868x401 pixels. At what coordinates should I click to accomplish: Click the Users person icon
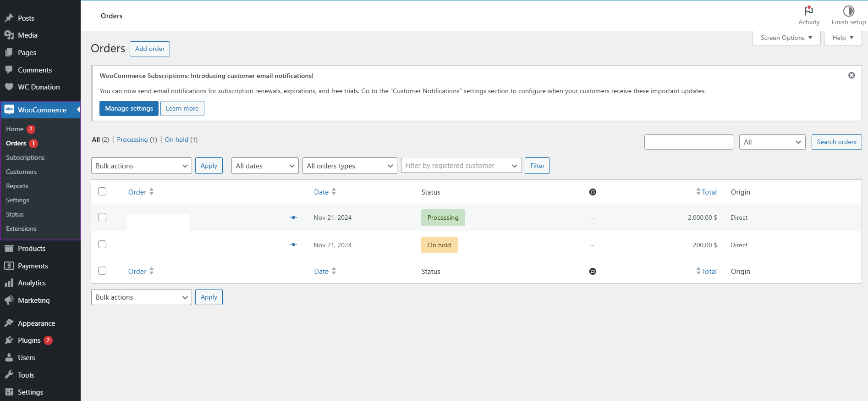(x=9, y=357)
